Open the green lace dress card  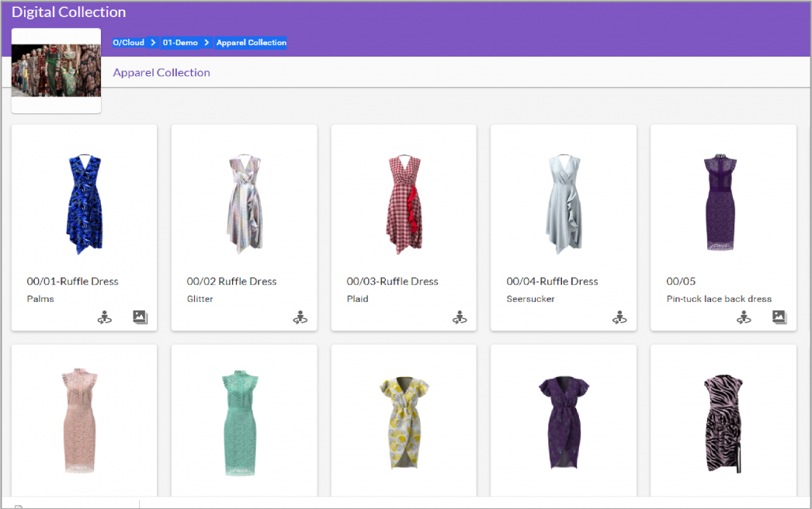click(244, 421)
